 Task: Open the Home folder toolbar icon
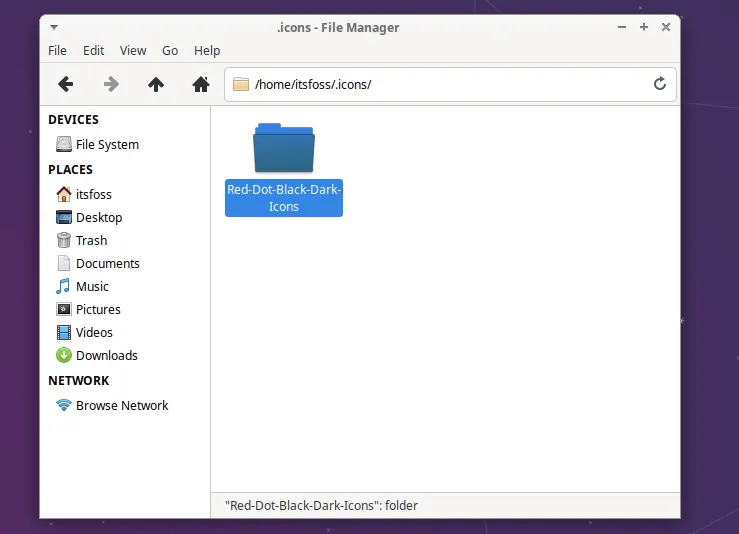click(x=200, y=85)
